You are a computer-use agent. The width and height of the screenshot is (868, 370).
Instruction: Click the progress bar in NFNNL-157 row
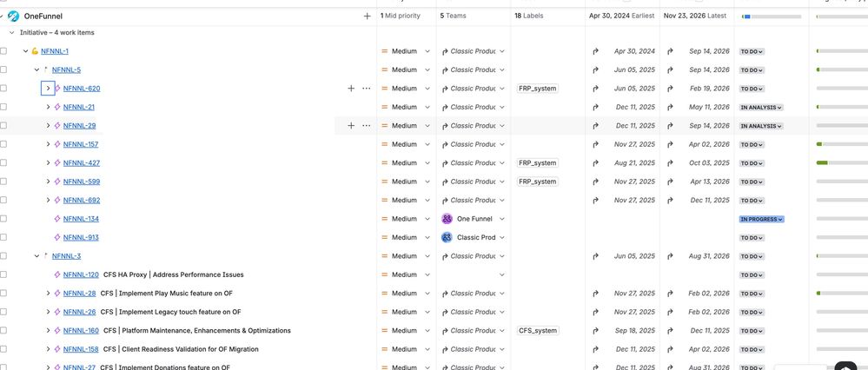[x=841, y=144]
